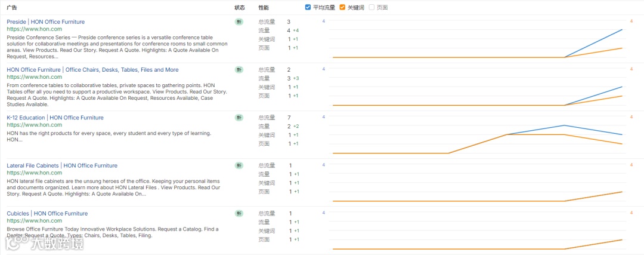
Task: Open the K-12 Education | HON Office Furniture ad
Action: pos(55,118)
